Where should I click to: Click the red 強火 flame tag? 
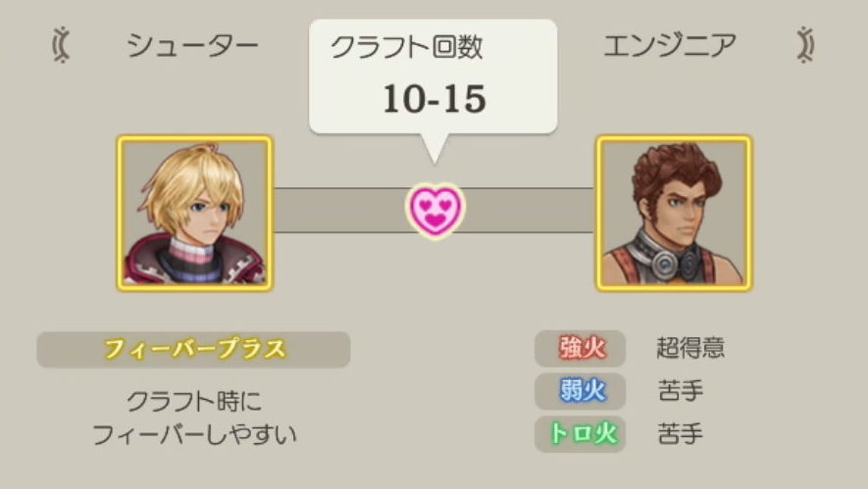(x=581, y=349)
